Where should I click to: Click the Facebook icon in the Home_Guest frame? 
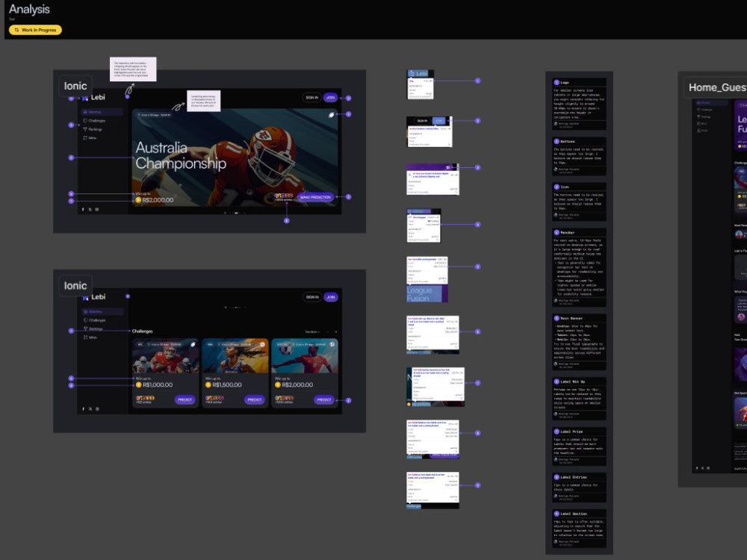pos(697,468)
